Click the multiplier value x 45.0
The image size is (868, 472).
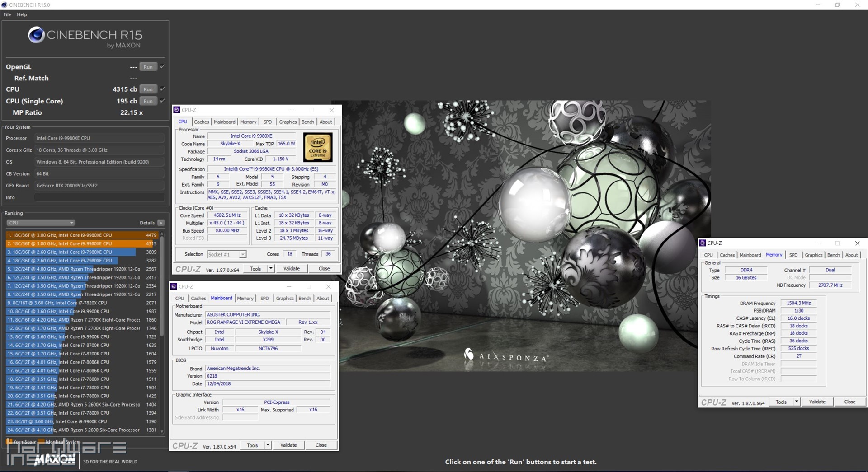tap(227, 223)
